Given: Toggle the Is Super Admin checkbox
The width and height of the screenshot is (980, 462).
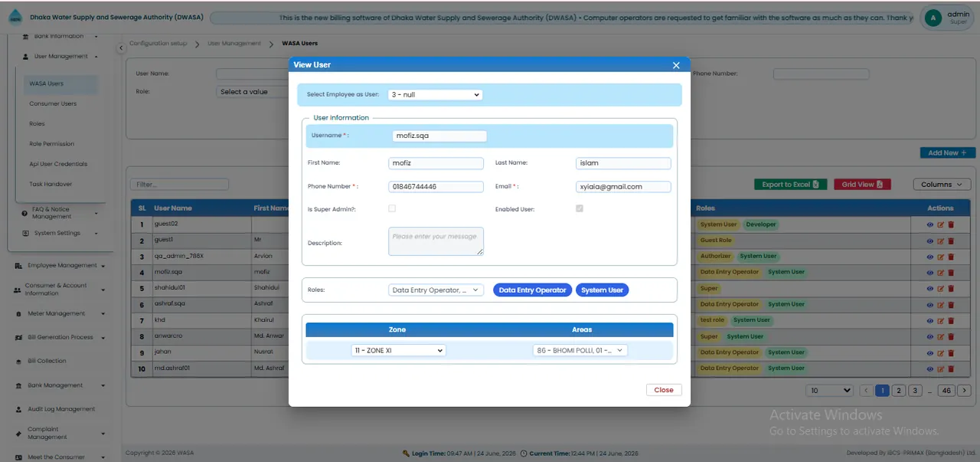Looking at the screenshot, I should coord(392,208).
